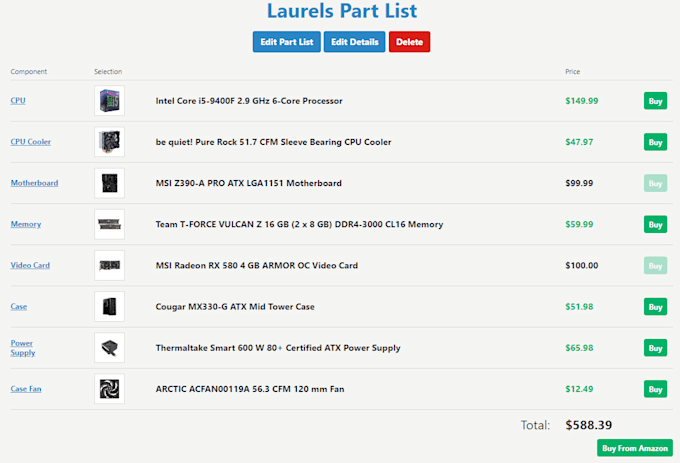Select the MSI Radeon RX 580 name

pyautogui.click(x=257, y=265)
